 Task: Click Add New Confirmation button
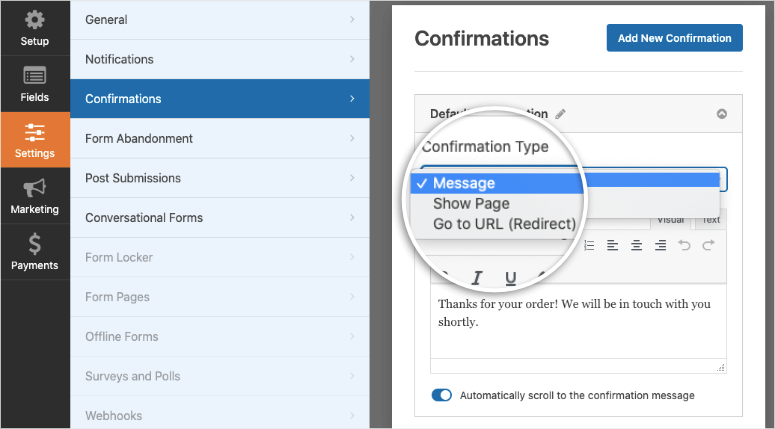(674, 38)
